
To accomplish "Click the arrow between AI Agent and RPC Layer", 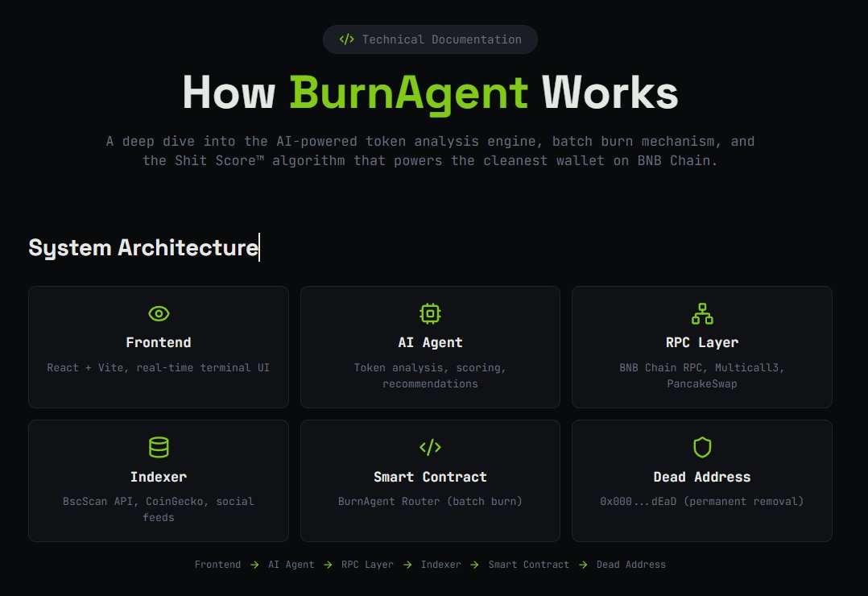I will [x=328, y=565].
